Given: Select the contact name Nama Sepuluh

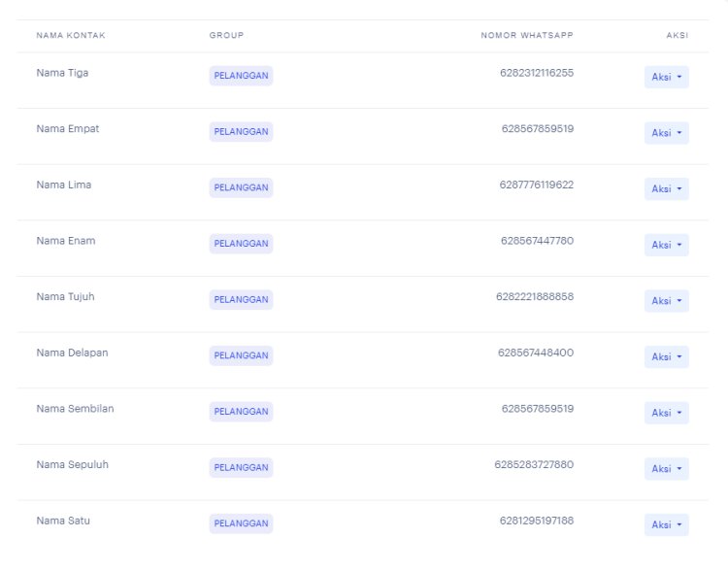Looking at the screenshot, I should (72, 464).
